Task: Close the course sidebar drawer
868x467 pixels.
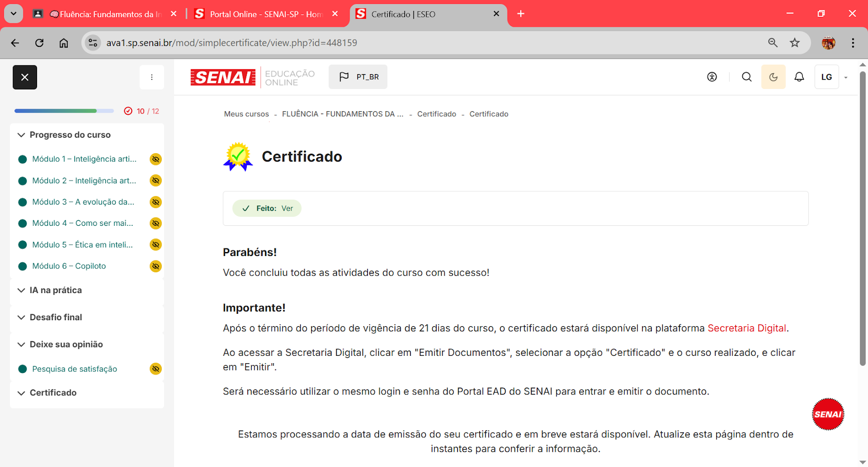Action: pos(25,77)
